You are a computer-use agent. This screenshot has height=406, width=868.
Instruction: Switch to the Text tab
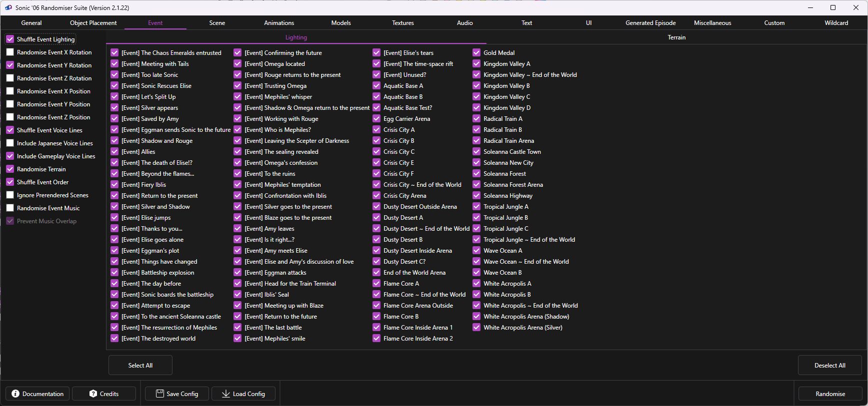click(x=527, y=23)
